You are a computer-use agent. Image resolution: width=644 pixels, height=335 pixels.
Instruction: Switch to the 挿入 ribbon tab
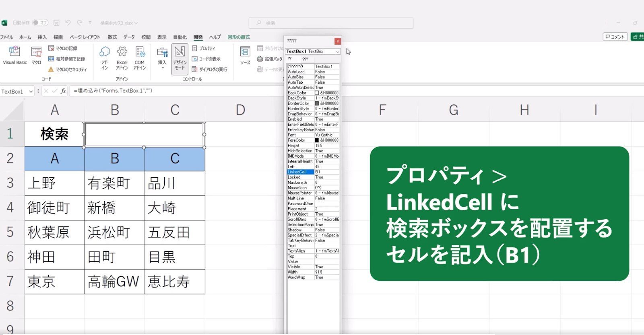tap(42, 37)
